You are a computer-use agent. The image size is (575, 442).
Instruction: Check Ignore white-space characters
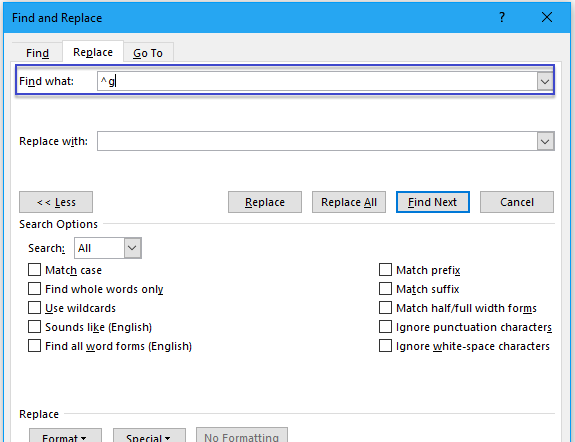click(385, 346)
